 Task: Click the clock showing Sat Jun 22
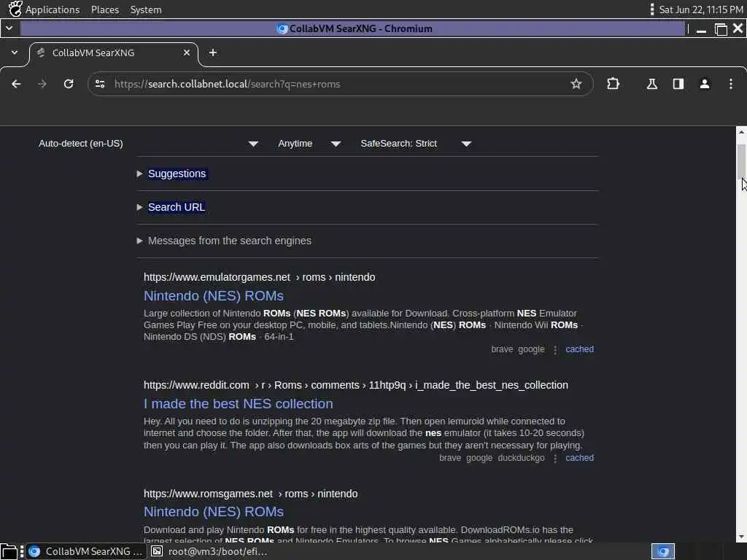(x=701, y=9)
